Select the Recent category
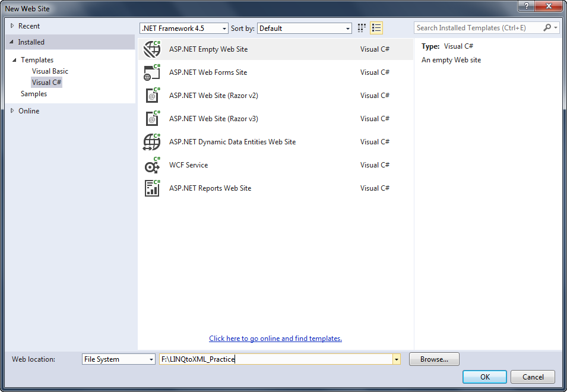Image resolution: width=567 pixels, height=392 pixels. (29, 26)
